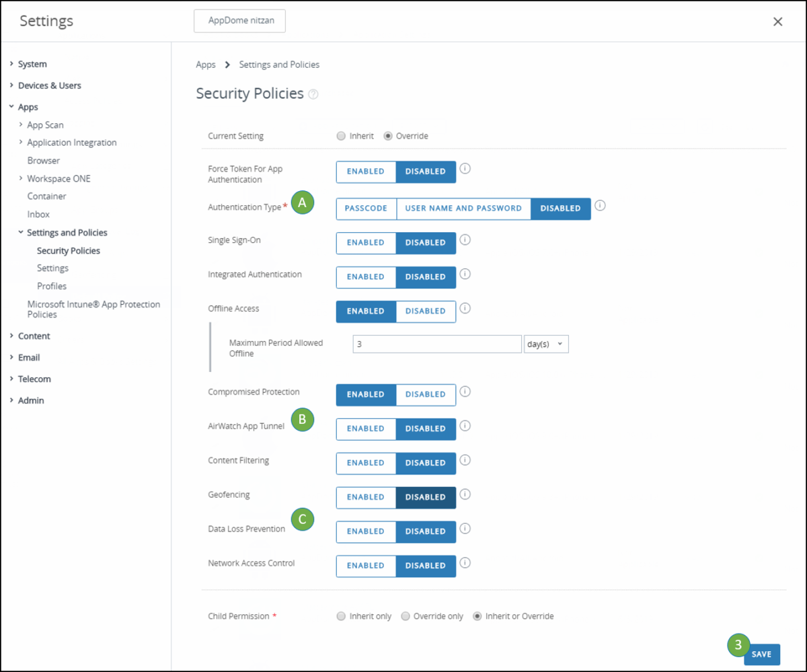Click the Maximum Period Allowed Offline field
Image resolution: width=807 pixels, height=672 pixels.
[x=436, y=344]
